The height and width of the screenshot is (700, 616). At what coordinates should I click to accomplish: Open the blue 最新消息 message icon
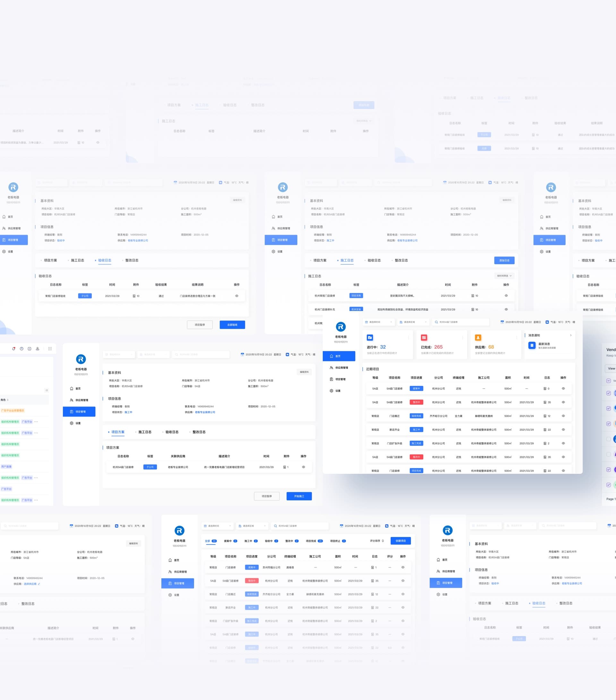(x=532, y=345)
